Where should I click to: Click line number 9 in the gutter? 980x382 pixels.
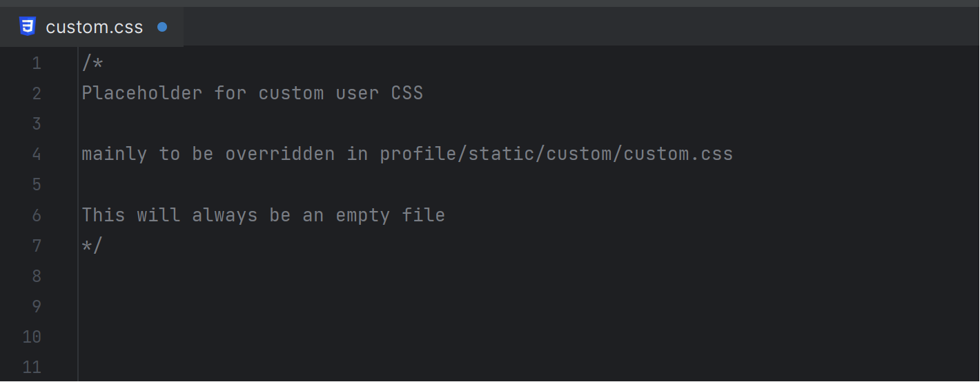[37, 306]
